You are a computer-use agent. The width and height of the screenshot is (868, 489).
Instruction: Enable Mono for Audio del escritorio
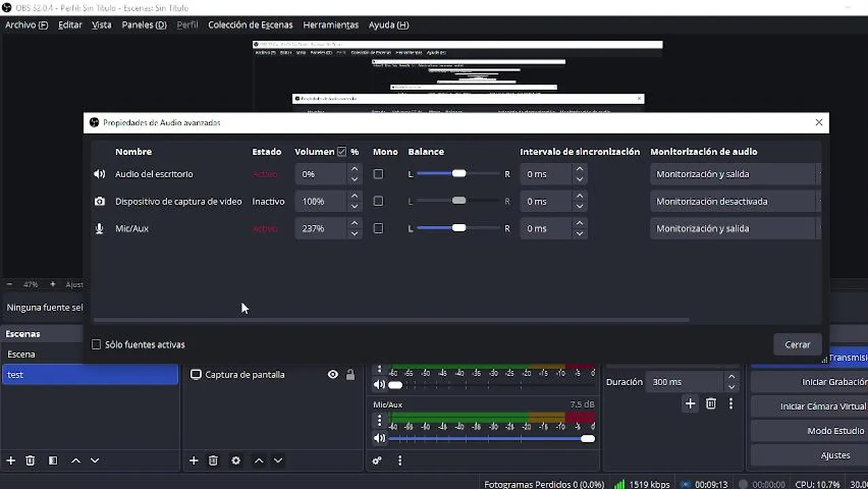[378, 174]
